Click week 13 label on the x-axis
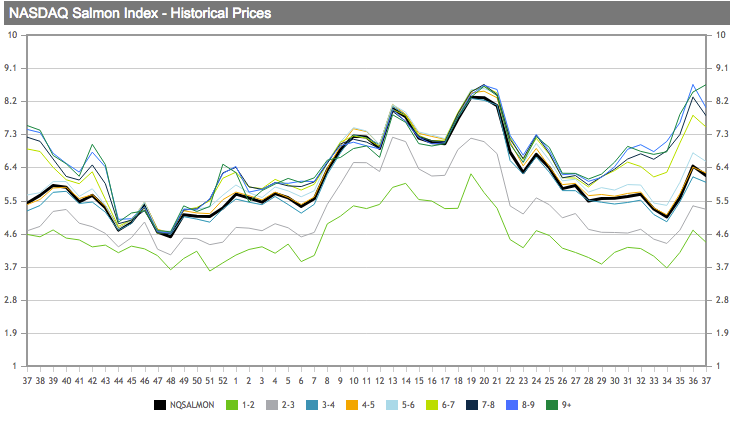 [393, 381]
